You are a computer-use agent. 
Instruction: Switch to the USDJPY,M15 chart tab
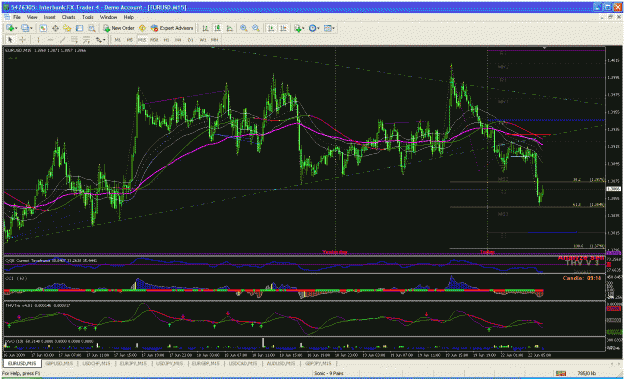[x=169, y=363]
